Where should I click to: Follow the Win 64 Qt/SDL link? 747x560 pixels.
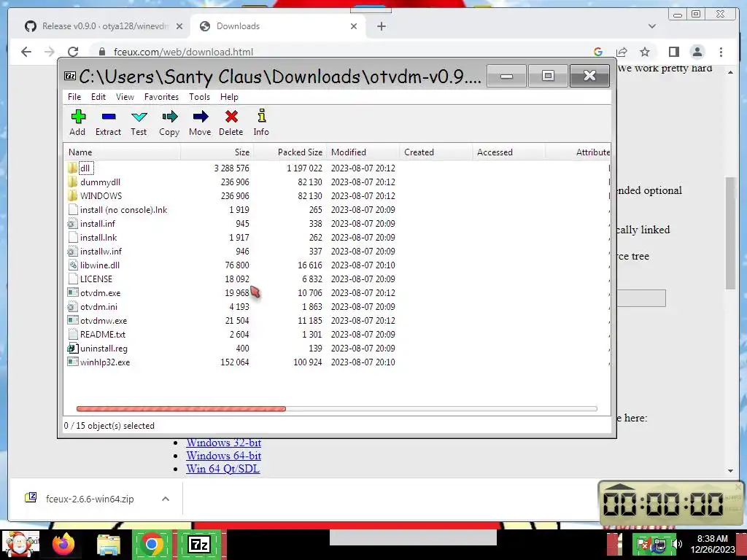[222, 469]
